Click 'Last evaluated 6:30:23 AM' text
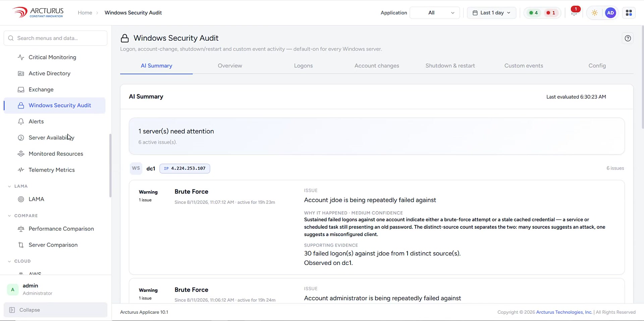 [576, 97]
